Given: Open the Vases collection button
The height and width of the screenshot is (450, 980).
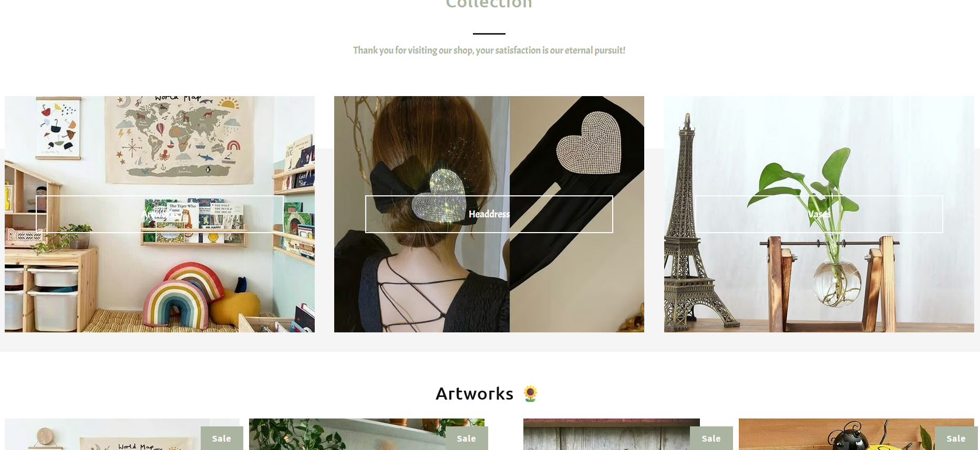Looking at the screenshot, I should (x=819, y=214).
